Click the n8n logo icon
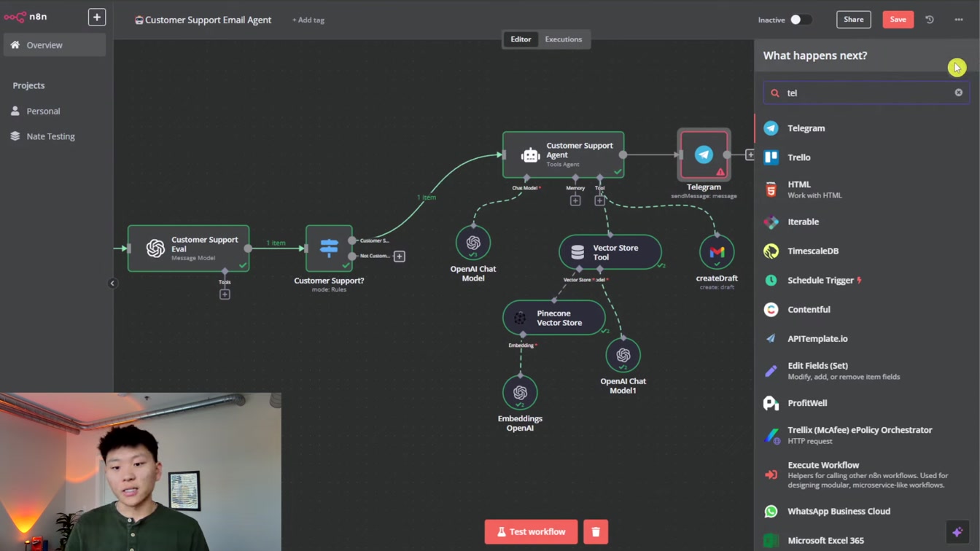Viewport: 980px width, 551px height. coord(15,17)
